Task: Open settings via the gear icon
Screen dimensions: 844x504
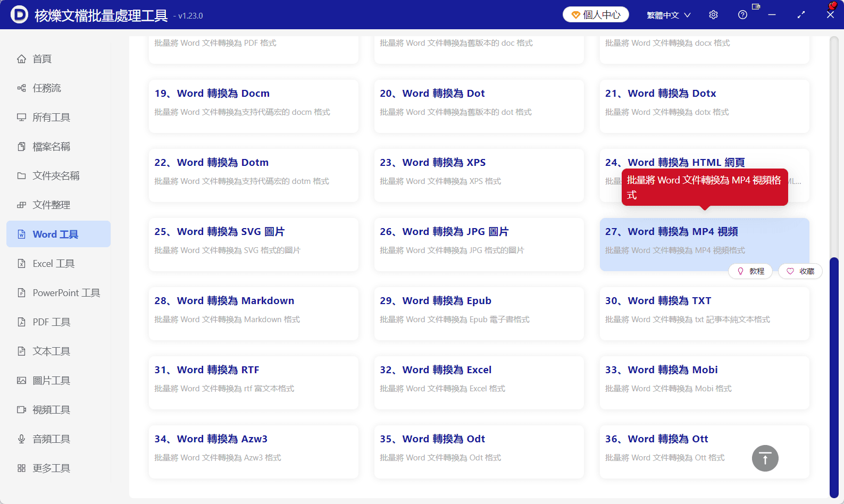Action: (714, 15)
